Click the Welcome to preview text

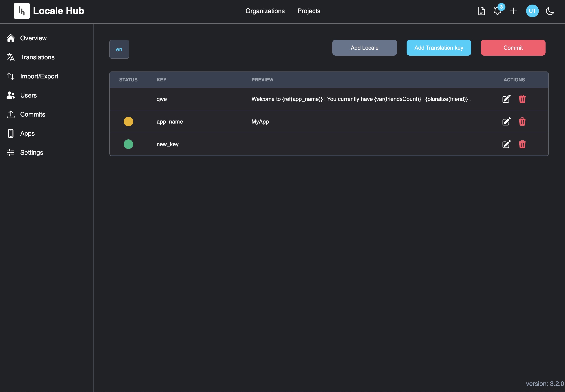pyautogui.click(x=361, y=99)
